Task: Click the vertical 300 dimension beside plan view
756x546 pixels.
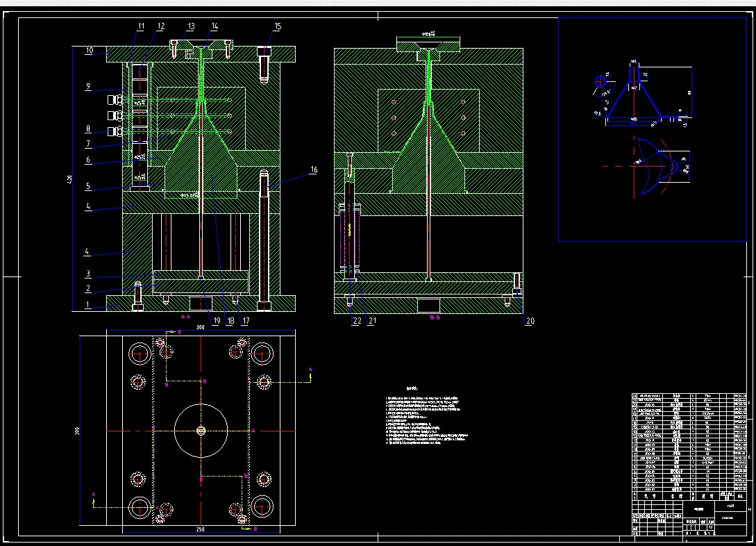Action: [77, 431]
